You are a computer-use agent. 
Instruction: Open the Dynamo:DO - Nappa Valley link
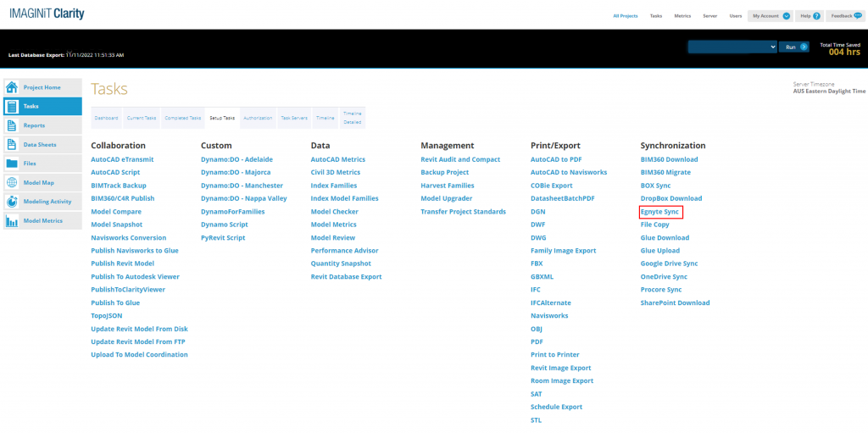point(244,198)
